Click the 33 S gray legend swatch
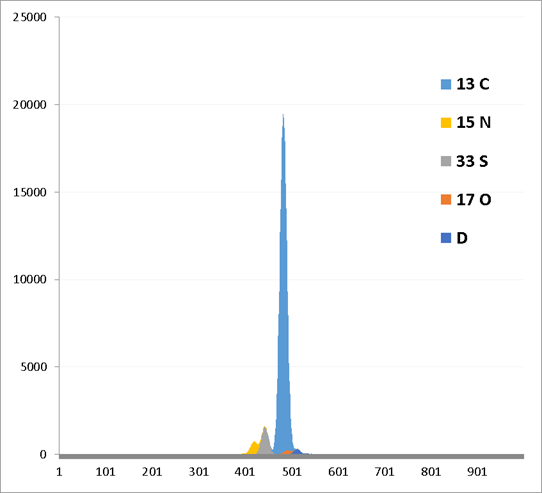Screen dimensions: 542x493 pyautogui.click(x=446, y=161)
